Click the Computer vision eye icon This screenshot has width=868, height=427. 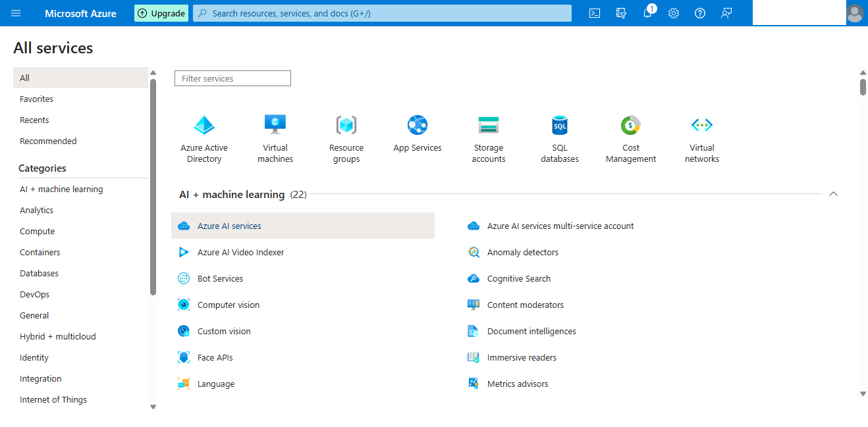184,305
